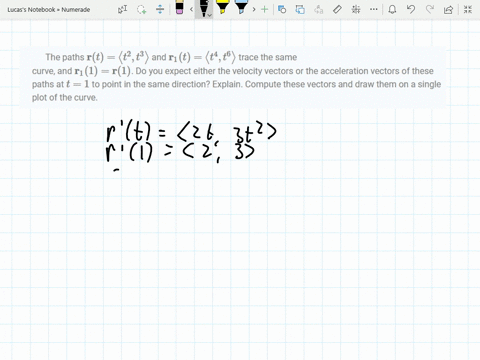Screen dimensions: 480x360
Task: Undo the last ink stroke
Action: click(411, 9)
